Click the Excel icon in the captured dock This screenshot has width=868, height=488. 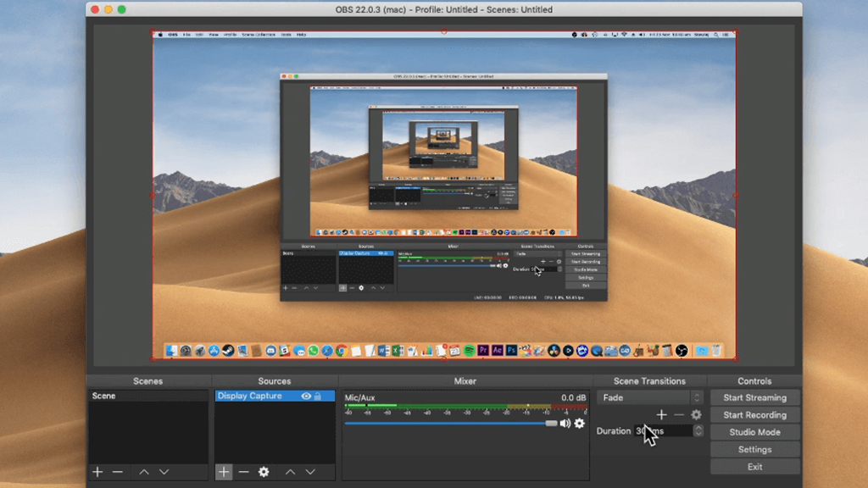tap(398, 351)
